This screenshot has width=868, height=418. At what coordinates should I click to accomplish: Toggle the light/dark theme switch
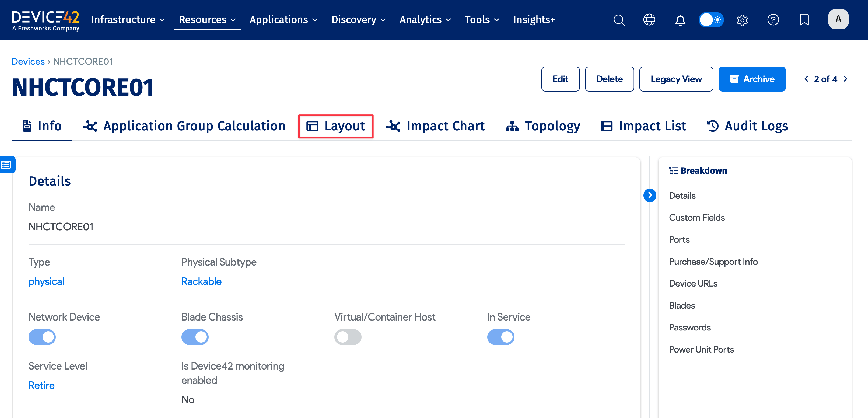click(x=711, y=20)
